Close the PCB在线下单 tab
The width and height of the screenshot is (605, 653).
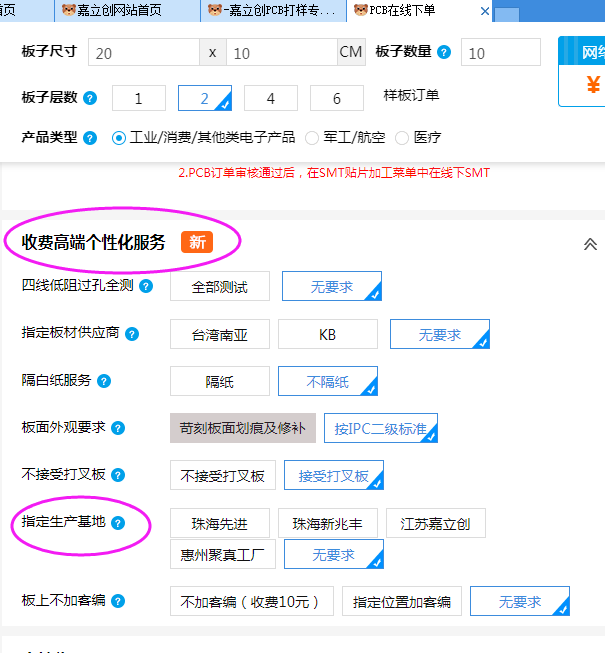click(485, 11)
